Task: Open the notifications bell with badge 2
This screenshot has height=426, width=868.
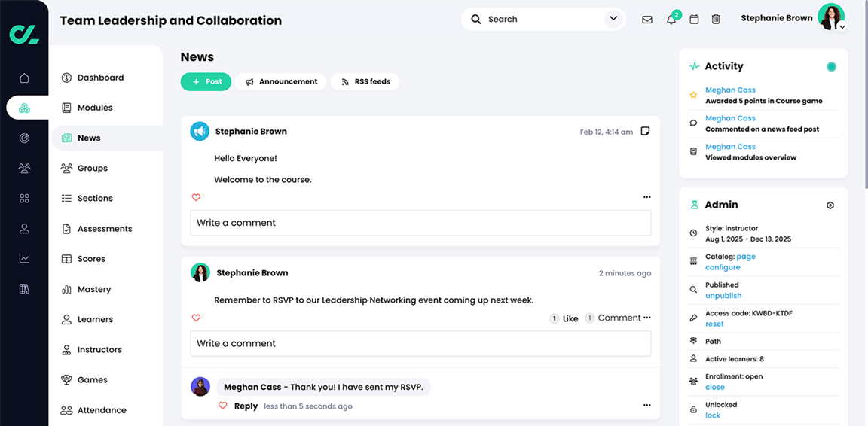Action: (671, 20)
